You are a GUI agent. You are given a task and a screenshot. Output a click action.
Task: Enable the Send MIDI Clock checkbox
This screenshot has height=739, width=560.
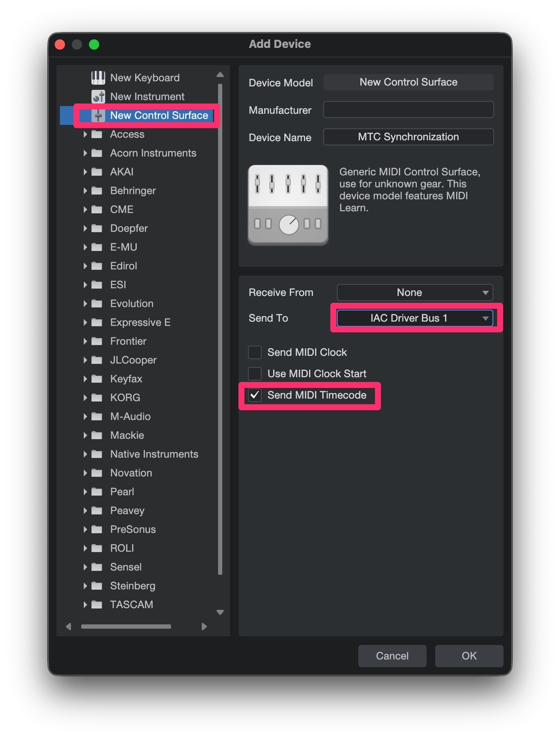[255, 352]
